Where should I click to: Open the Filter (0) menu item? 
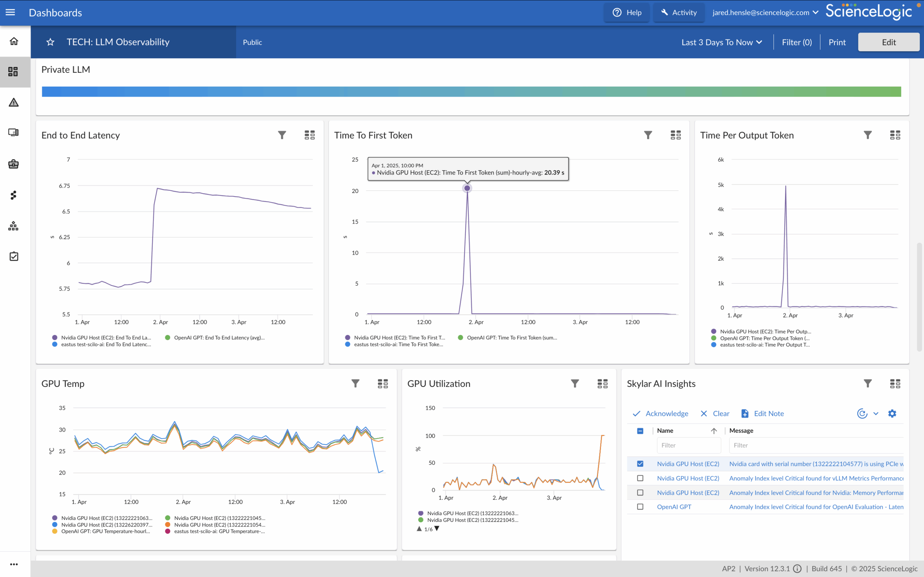tap(797, 42)
